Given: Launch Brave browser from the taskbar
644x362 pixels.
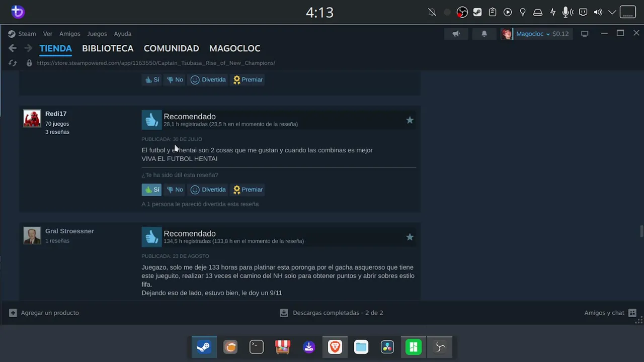Looking at the screenshot, I should (335, 347).
